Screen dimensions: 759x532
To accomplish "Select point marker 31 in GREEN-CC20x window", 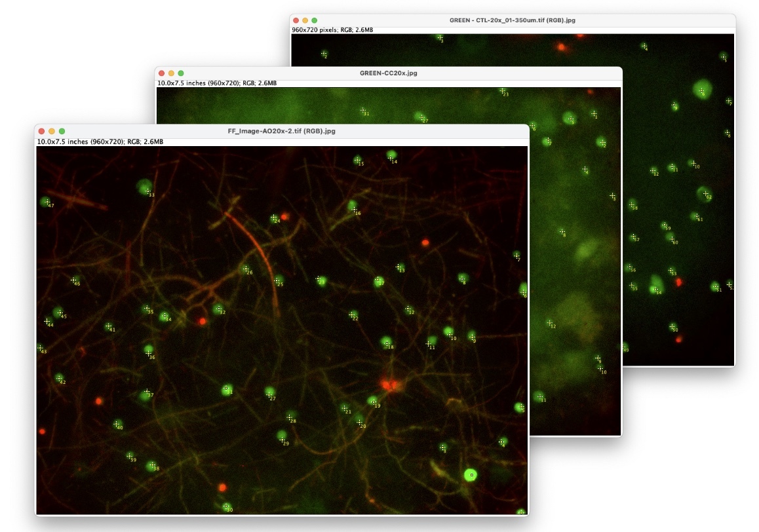I will pos(363,111).
